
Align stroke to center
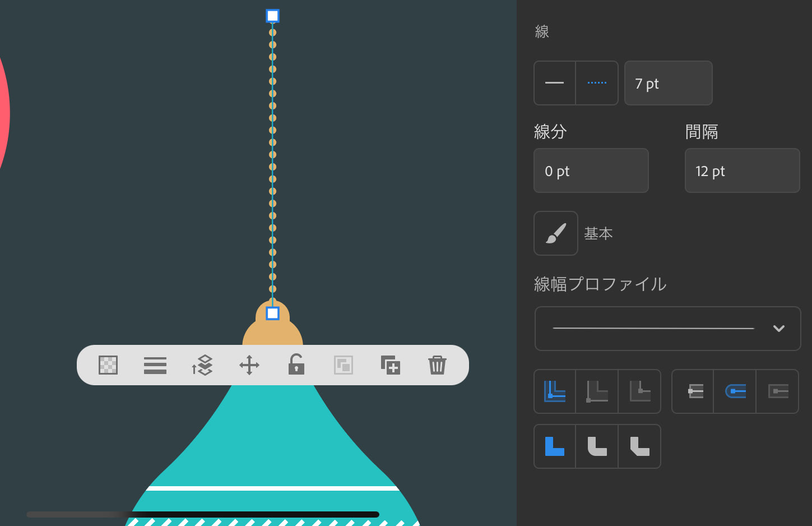555,391
